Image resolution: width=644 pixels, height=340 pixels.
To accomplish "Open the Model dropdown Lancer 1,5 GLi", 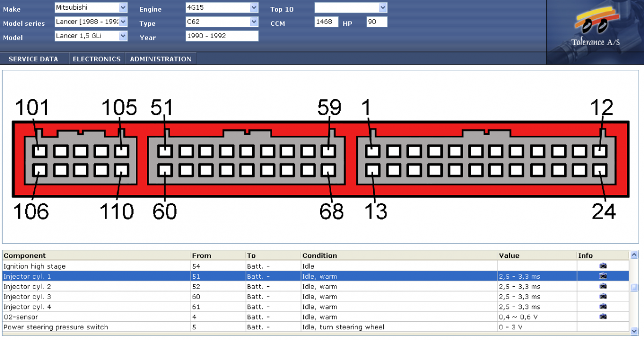I will (x=91, y=36).
